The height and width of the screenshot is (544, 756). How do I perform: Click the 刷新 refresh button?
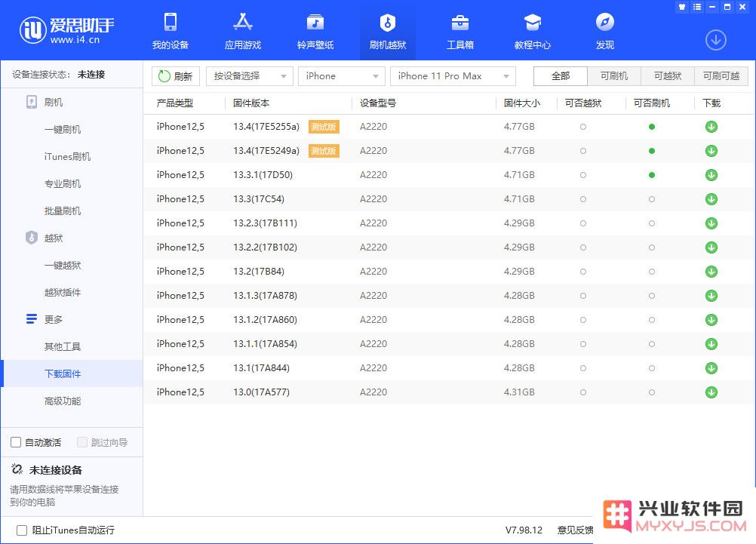(x=176, y=76)
